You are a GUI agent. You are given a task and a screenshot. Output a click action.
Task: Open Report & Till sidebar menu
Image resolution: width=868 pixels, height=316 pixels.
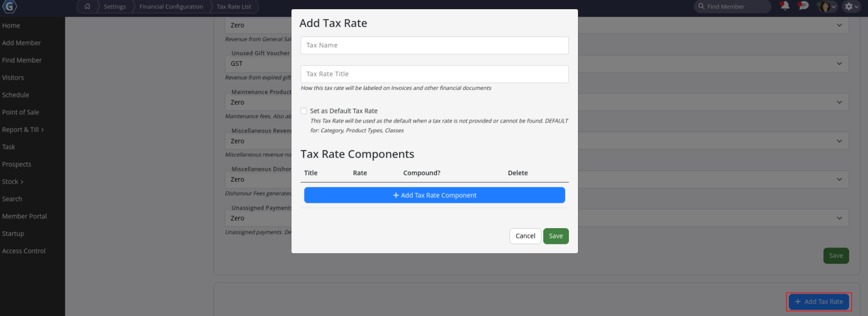(22, 130)
